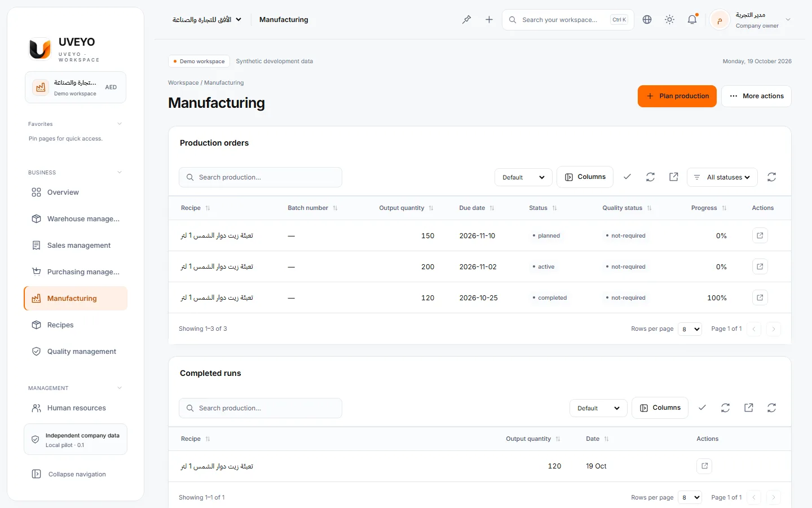
Task: Open the Default view dropdown in Production orders
Action: pyautogui.click(x=523, y=177)
